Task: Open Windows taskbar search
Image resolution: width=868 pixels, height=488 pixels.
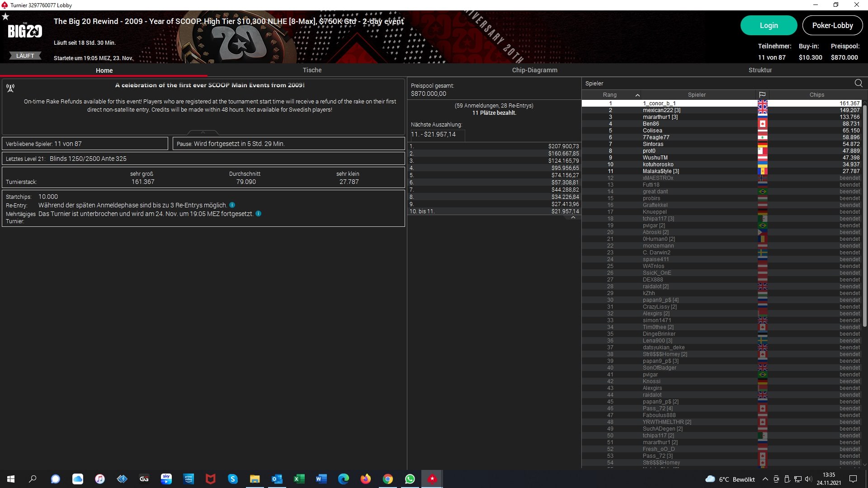Action: pyautogui.click(x=33, y=479)
